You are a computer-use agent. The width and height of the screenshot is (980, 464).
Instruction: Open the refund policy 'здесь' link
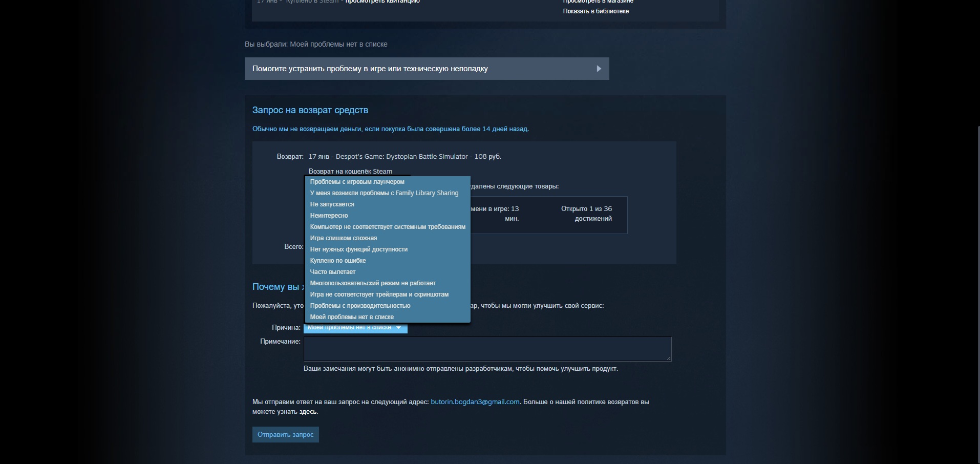[308, 412]
